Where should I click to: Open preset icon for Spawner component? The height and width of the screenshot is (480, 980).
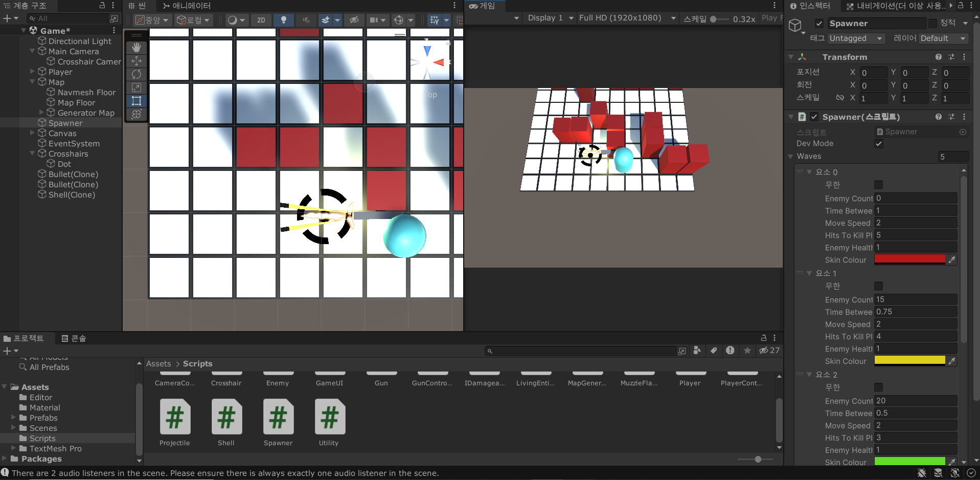coord(951,117)
